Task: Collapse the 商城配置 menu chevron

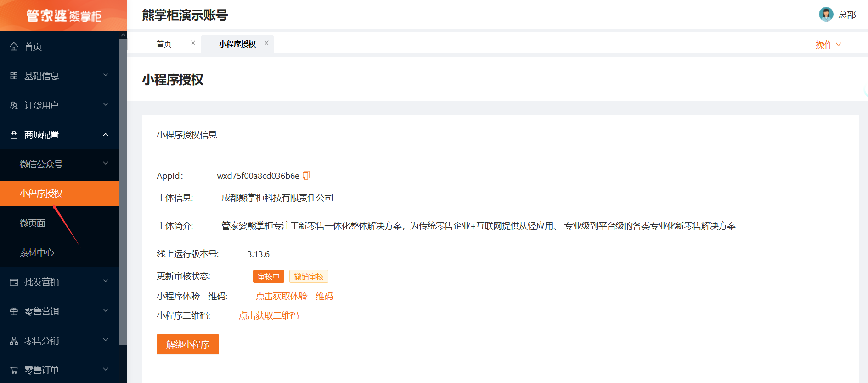Action: coord(106,135)
